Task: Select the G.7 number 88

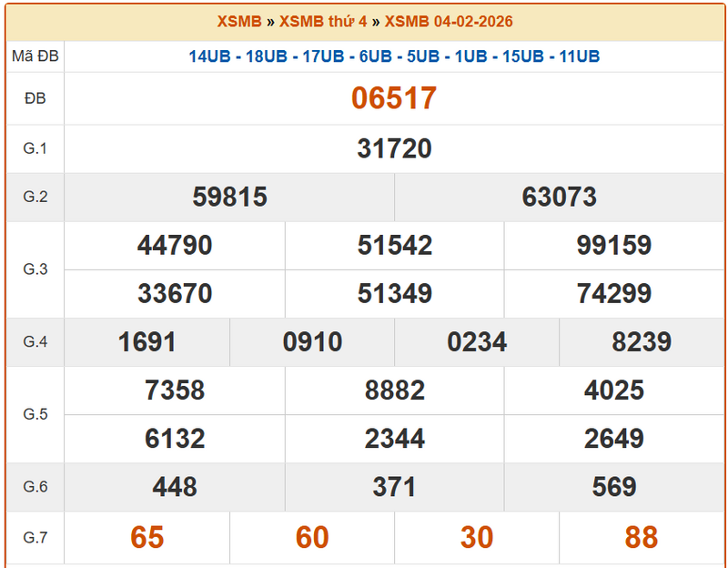Action: pos(641,537)
